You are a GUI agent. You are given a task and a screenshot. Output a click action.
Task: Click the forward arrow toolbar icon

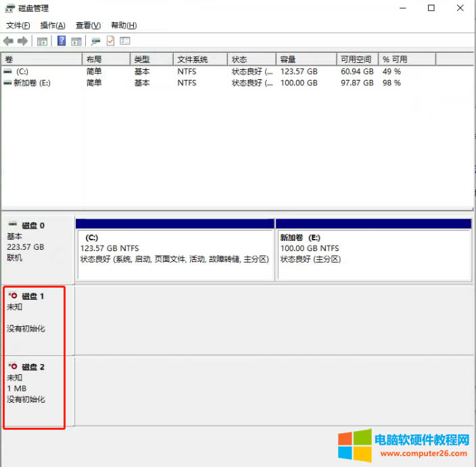click(x=22, y=41)
